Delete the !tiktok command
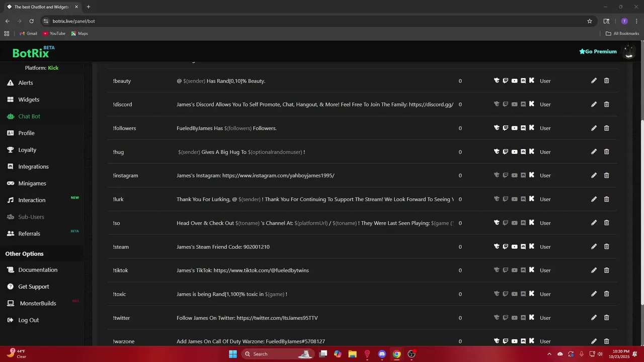Viewport: 644px width, 362px height. tap(606, 270)
